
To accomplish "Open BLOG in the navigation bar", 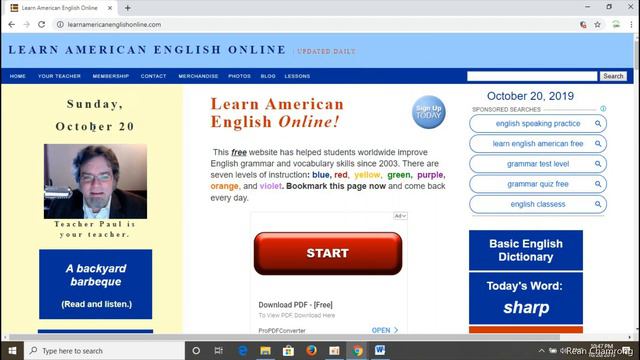I will pyautogui.click(x=268, y=76).
